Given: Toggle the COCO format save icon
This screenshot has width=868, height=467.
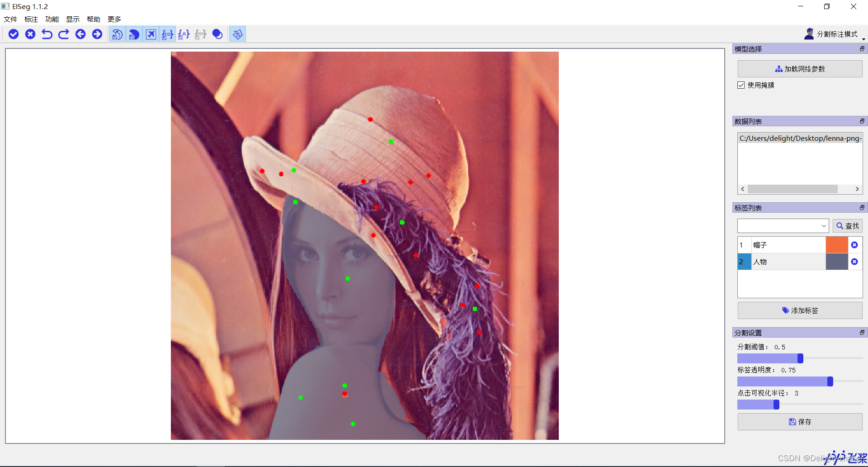Looking at the screenshot, I should [168, 34].
